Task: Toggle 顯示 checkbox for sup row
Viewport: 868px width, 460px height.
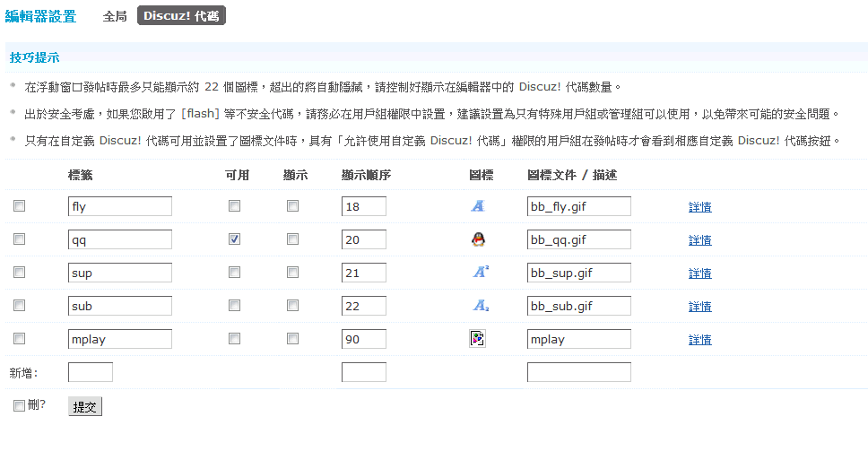Action: (293, 273)
